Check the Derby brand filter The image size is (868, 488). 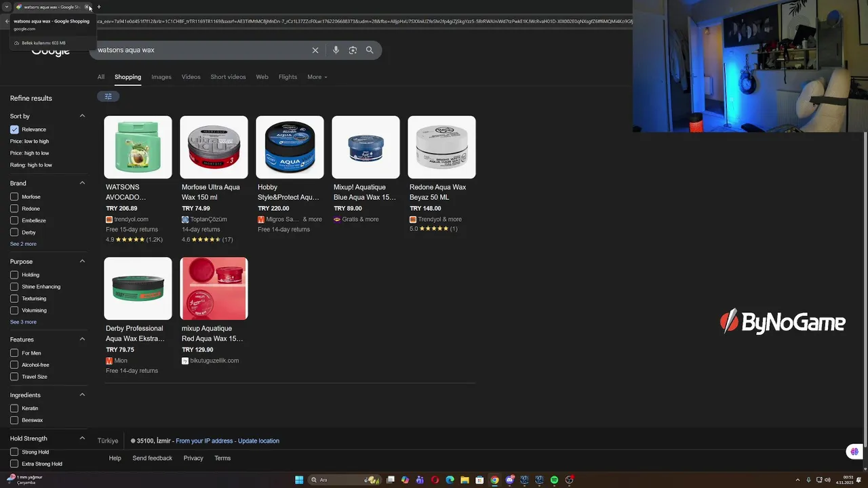point(14,232)
